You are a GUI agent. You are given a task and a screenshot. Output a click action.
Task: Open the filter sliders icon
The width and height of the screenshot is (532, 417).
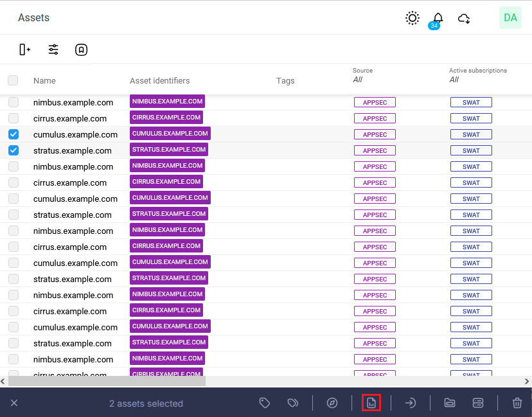coord(53,49)
